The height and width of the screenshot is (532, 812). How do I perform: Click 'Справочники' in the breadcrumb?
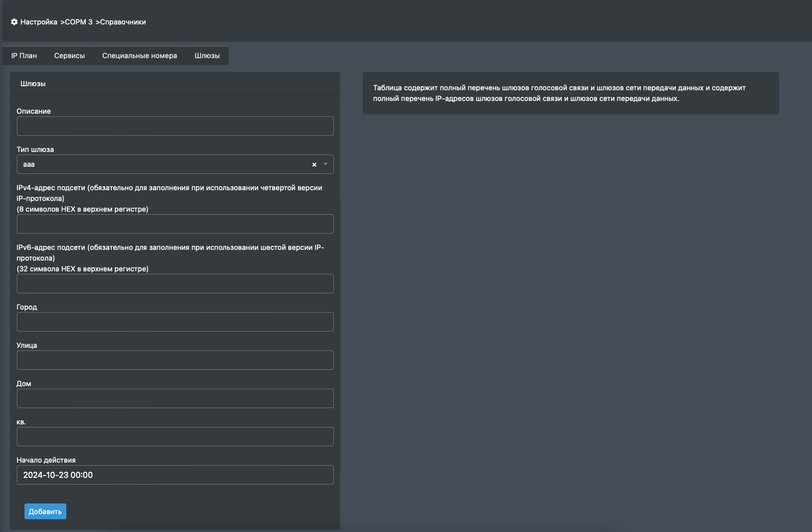click(123, 22)
